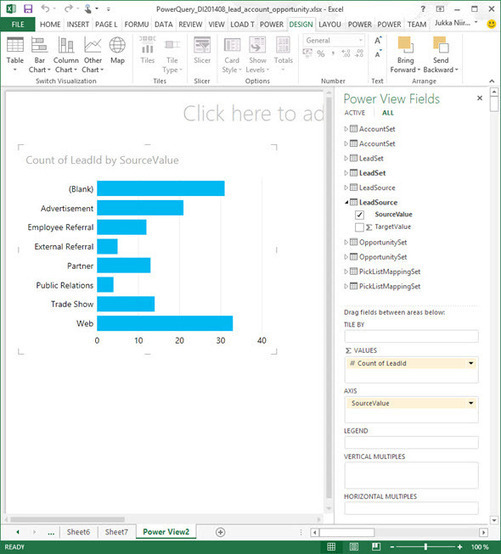Check the TargetValue field checkbox

click(x=359, y=227)
